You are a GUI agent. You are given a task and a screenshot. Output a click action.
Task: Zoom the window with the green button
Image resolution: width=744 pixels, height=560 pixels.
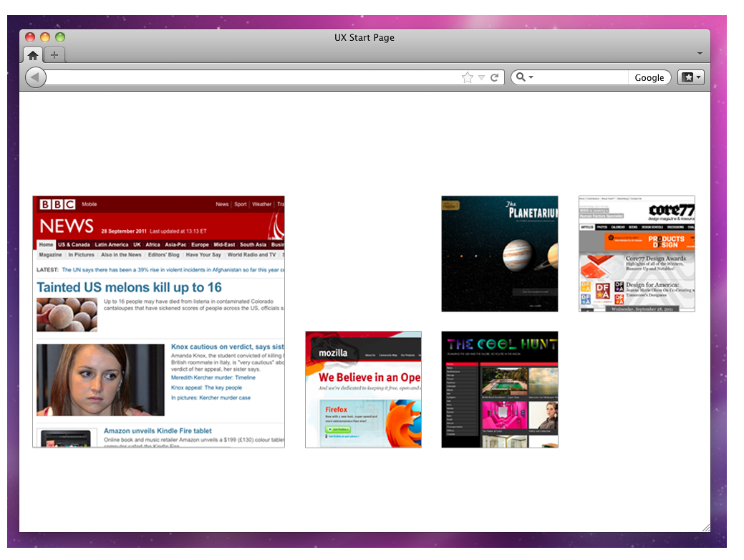[59, 37]
